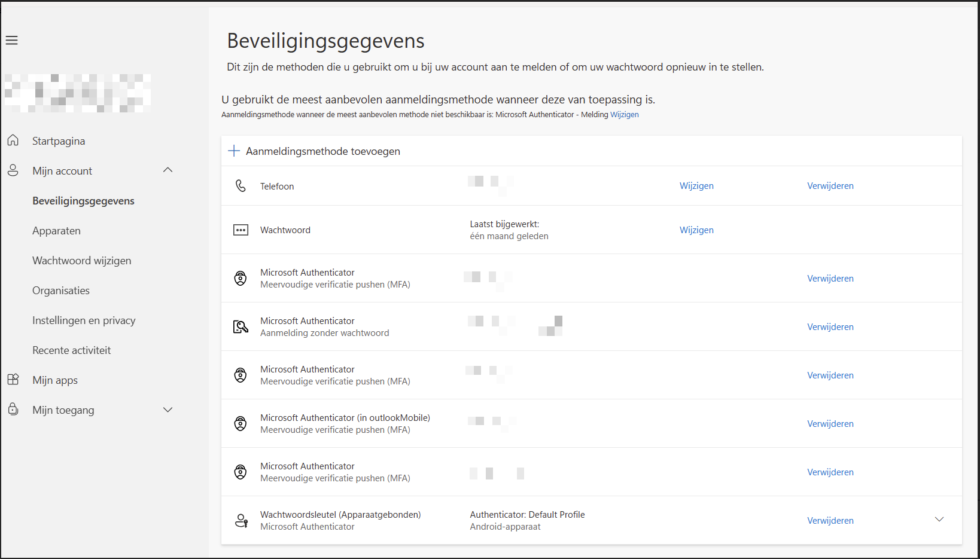The image size is (980, 559).
Task: Open Recente activiteit in the sidebar
Action: coord(72,350)
